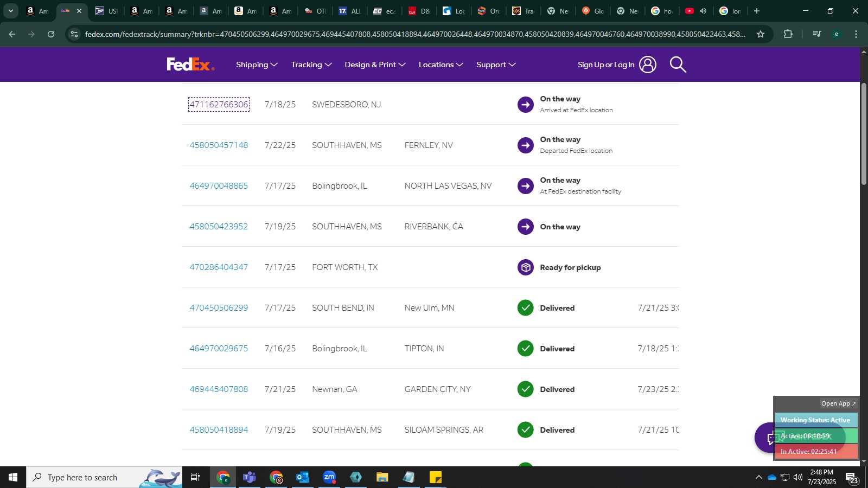Click the user profile avatar icon
Screen dimensions: 868x488
pos(647,65)
